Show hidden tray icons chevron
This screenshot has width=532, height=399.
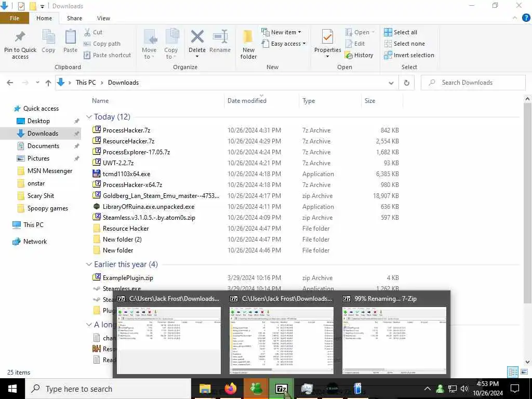tap(427, 389)
